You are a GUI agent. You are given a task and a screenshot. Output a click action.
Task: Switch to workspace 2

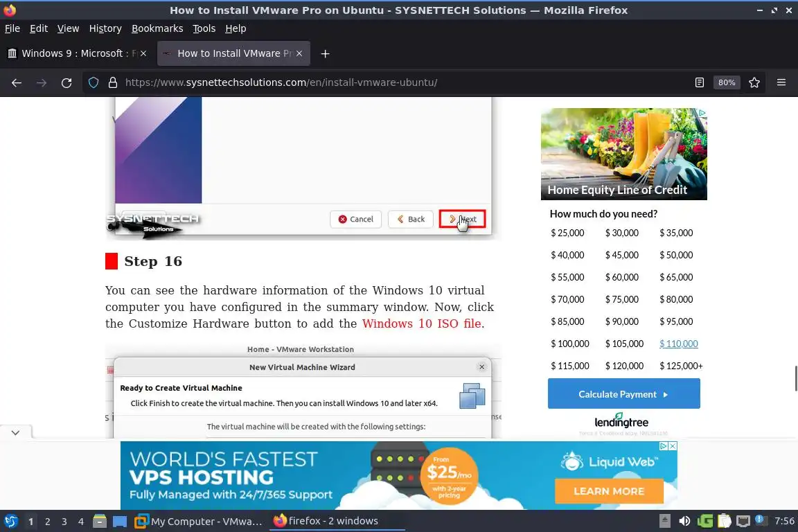pos(47,522)
